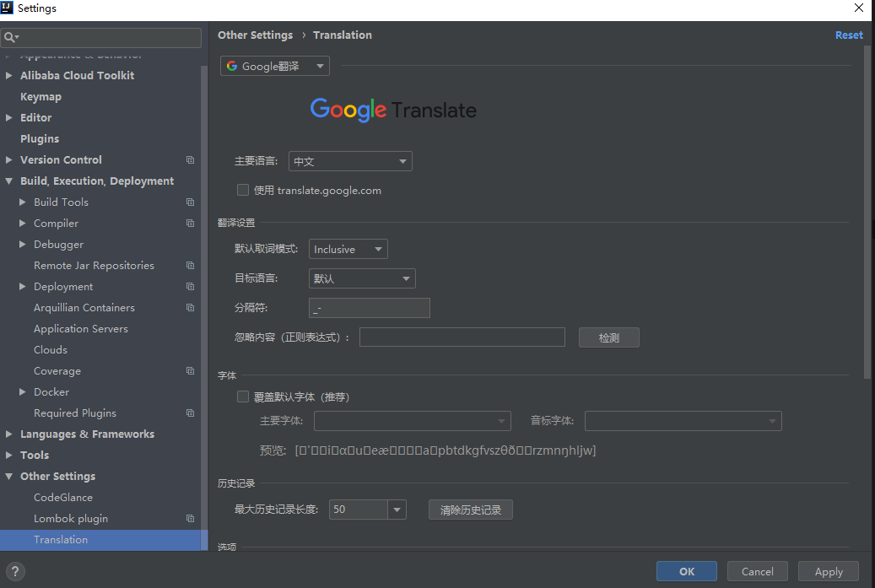This screenshot has width=875, height=588.
Task: Click project-level icon beside Build Tools
Action: pos(191,202)
